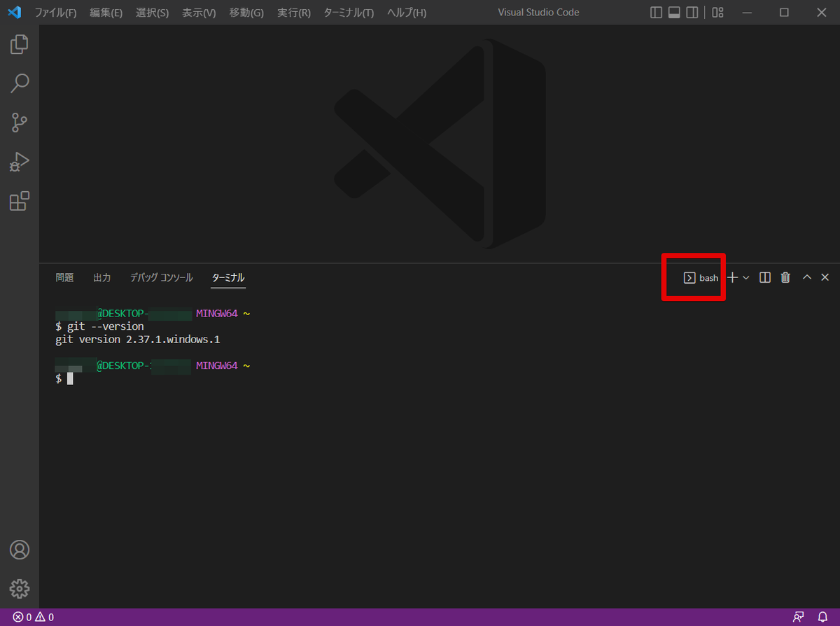The width and height of the screenshot is (840, 626).
Task: Open the Run and Debug view
Action: [20, 162]
